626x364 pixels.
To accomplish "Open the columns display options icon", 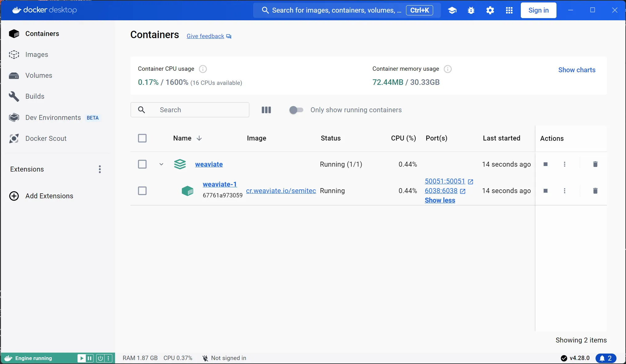I will click(x=266, y=110).
